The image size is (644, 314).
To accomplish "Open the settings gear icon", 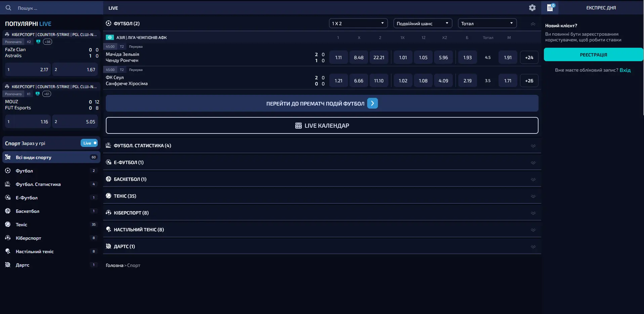I will [532, 8].
